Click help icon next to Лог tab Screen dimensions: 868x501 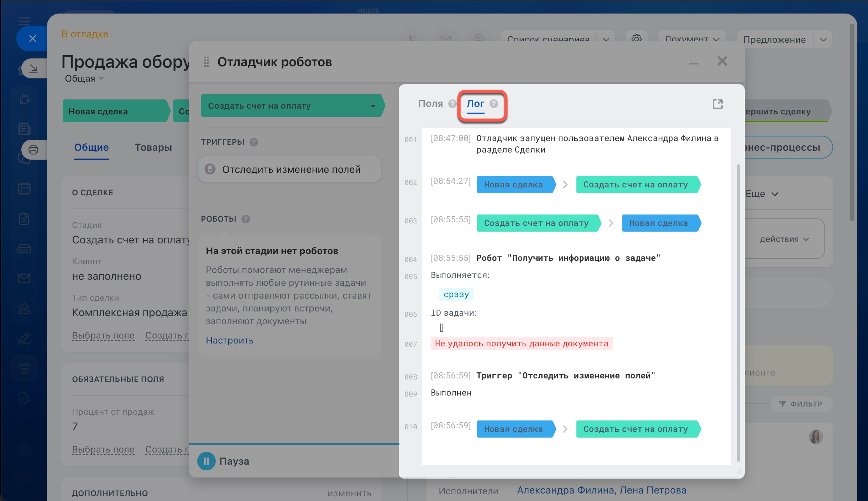pos(493,104)
